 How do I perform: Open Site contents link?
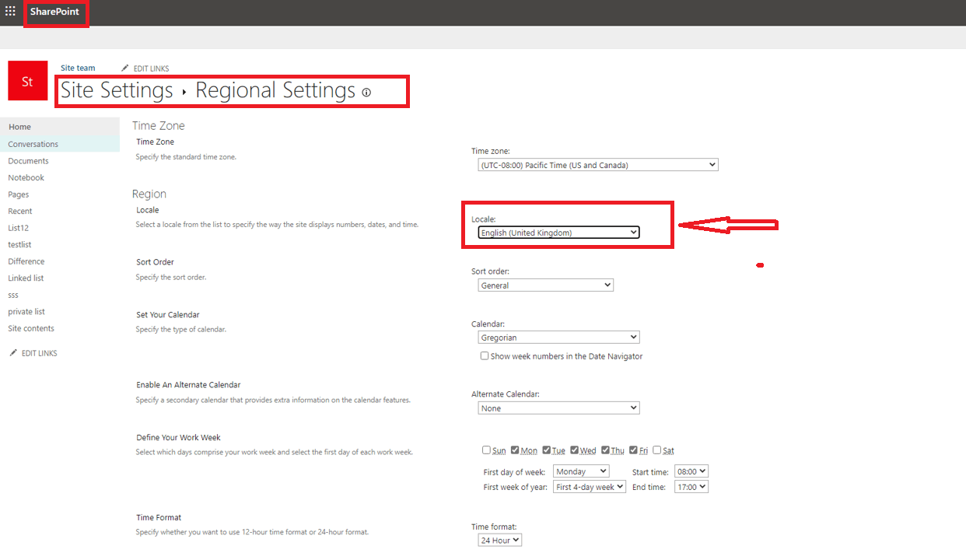31,328
